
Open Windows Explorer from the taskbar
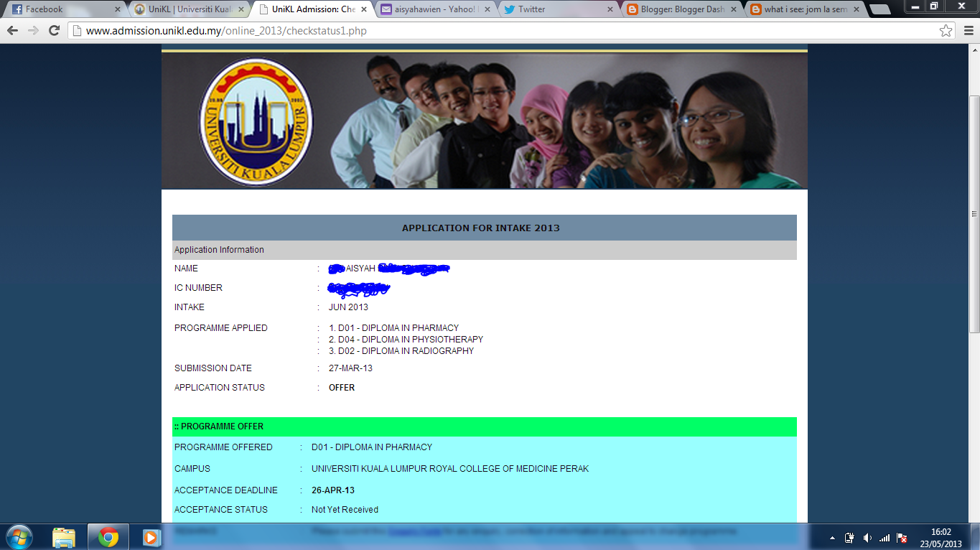(64, 537)
